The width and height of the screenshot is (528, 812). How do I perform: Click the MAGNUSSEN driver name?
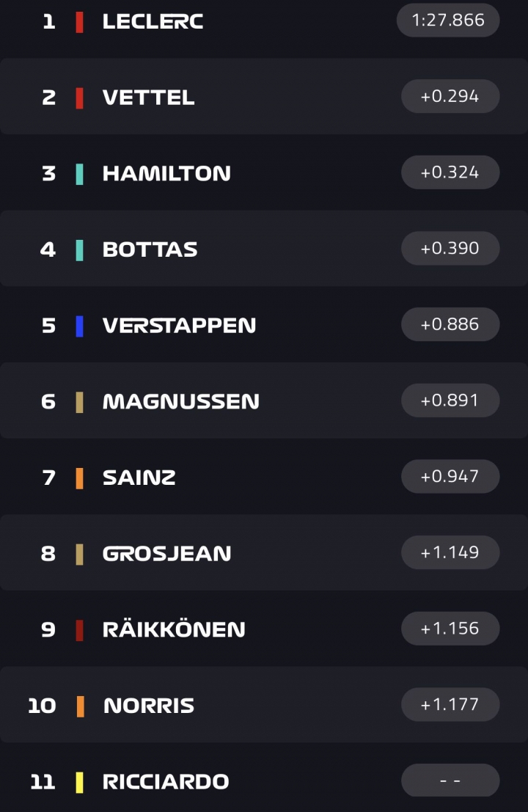click(180, 401)
